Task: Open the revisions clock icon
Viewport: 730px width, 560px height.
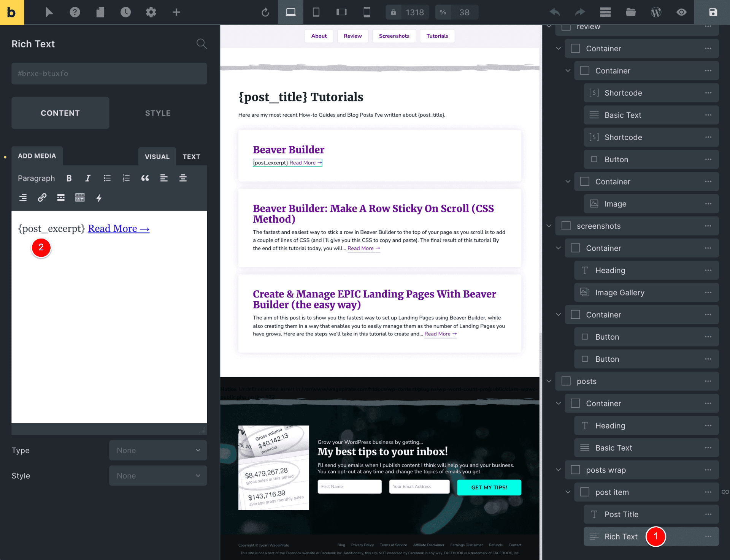Action: 125,12
